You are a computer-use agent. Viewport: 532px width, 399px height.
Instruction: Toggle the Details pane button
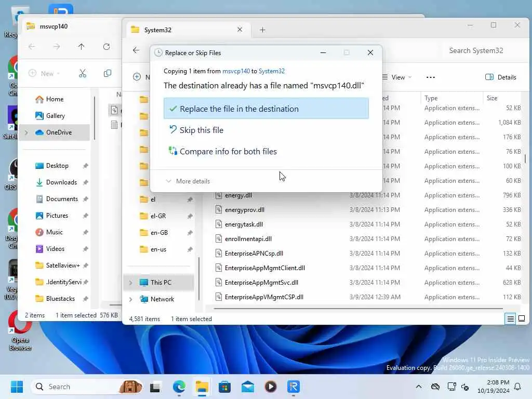pos(501,77)
